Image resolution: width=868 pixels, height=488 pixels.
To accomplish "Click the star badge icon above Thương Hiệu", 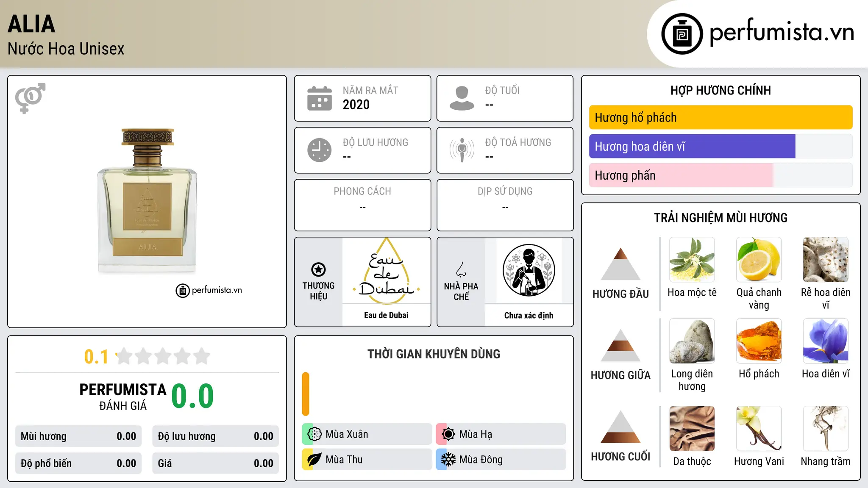I will (318, 269).
